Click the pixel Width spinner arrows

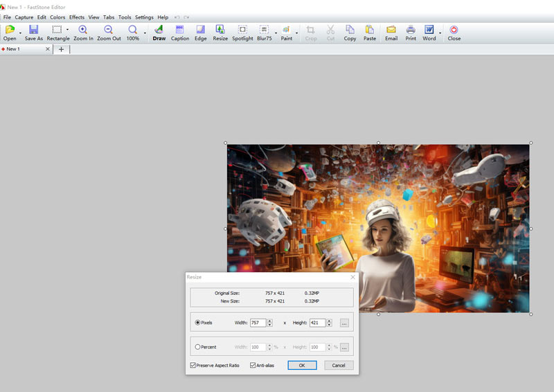pos(270,323)
